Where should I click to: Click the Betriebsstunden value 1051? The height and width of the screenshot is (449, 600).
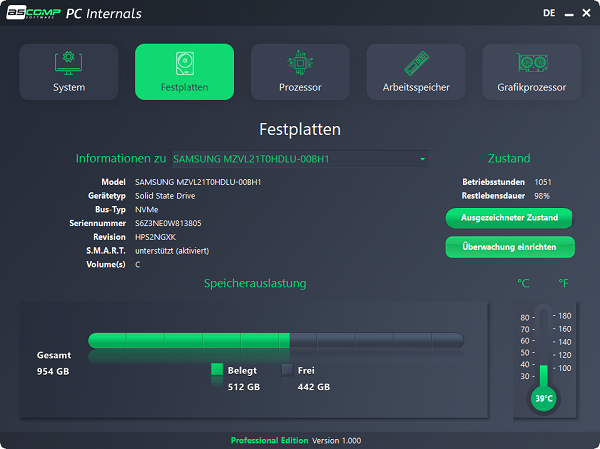543,182
